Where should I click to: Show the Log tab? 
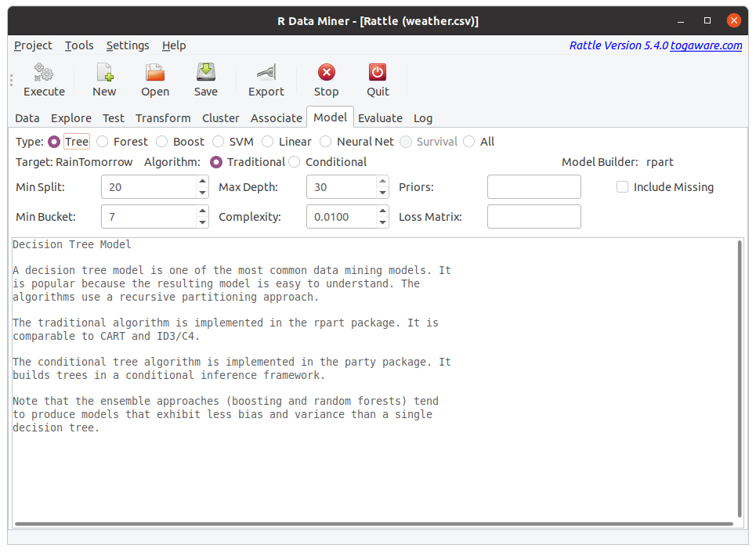click(423, 118)
